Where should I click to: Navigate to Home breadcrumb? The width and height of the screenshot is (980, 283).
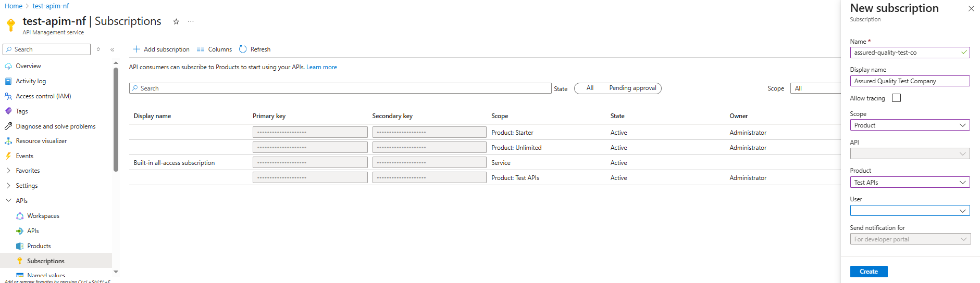pos(14,6)
